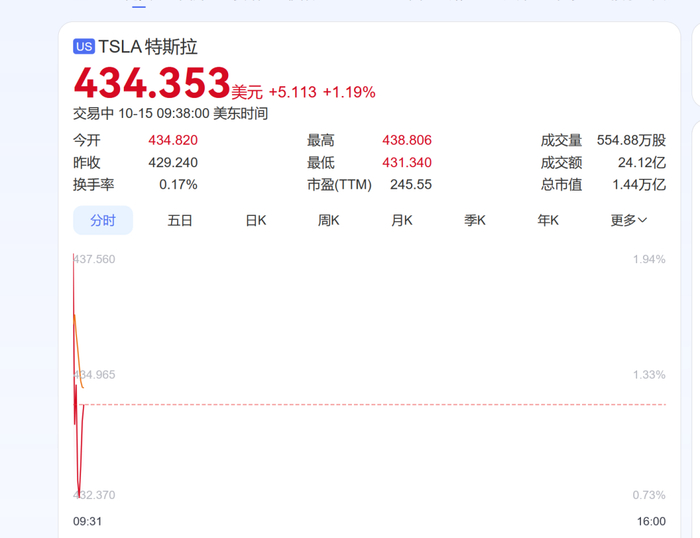This screenshot has width=700, height=538.
Task: Open the 年K yearly chart tab
Action: (x=548, y=220)
